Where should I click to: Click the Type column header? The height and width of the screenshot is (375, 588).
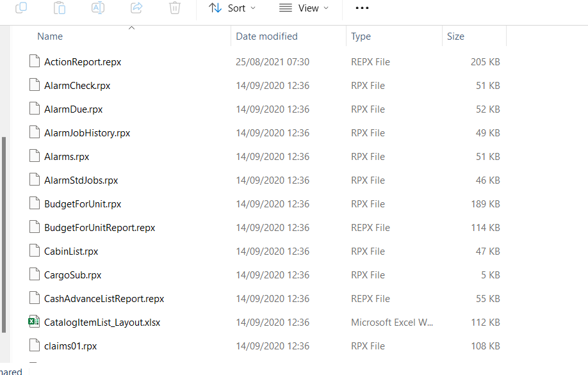[361, 36]
